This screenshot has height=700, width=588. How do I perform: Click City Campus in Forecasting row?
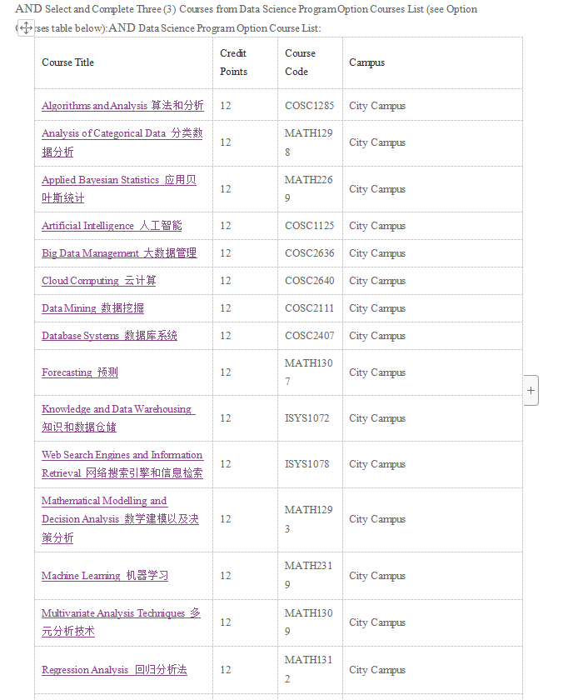[x=377, y=372]
